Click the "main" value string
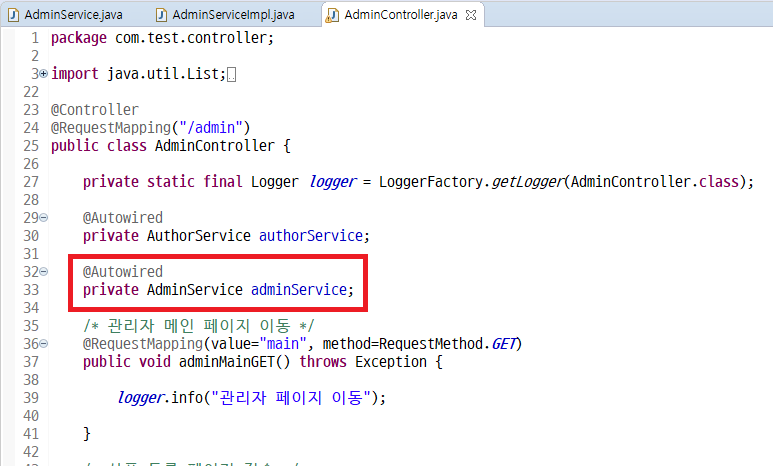This screenshot has height=466, width=773. click(283, 344)
